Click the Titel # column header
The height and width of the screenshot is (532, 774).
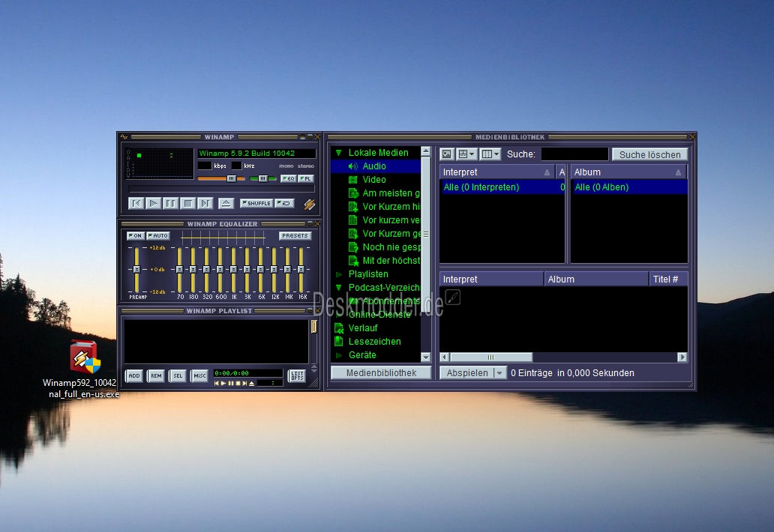coord(668,279)
